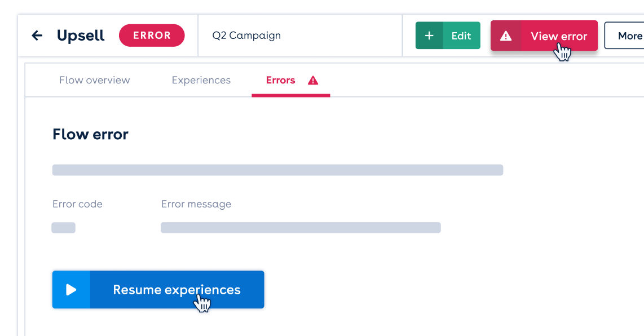Click the Upsell flow title
Viewport: 644px width, 336px height.
[81, 36]
